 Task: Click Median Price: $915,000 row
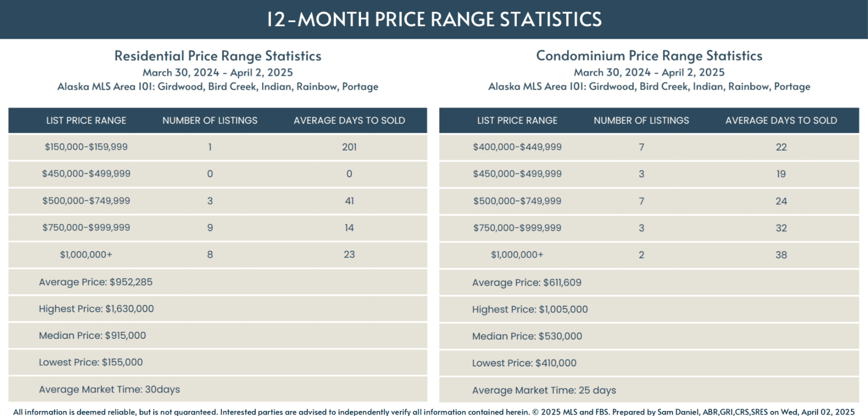92,336
